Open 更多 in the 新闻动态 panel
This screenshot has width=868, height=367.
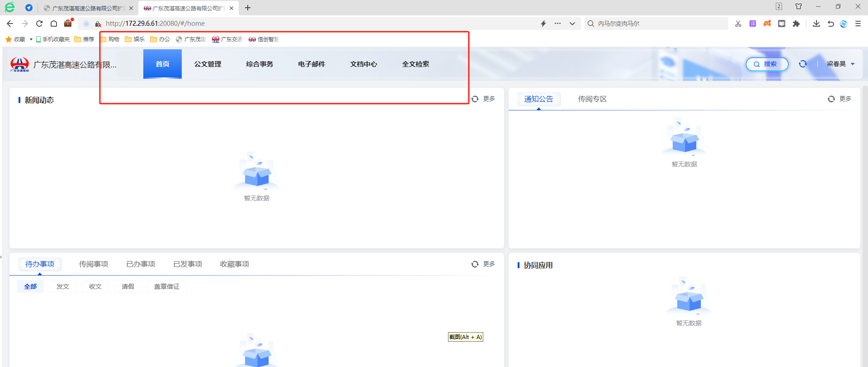coord(489,99)
